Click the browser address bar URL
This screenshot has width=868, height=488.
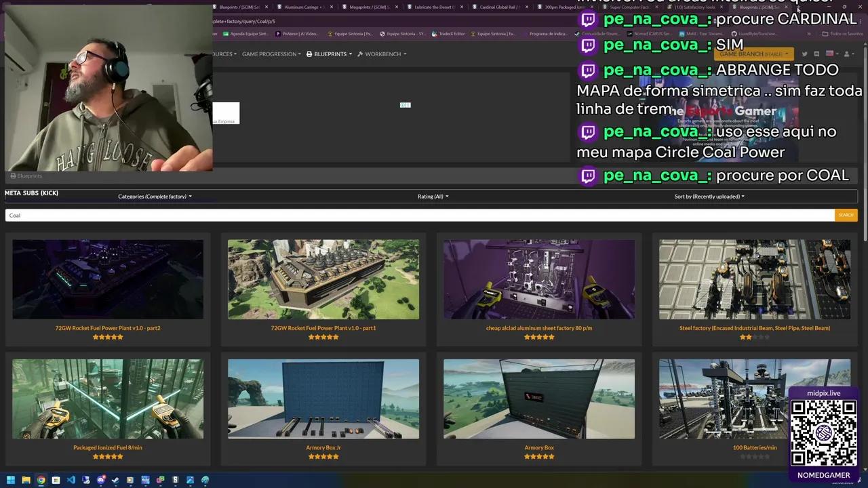pyautogui.click(x=244, y=21)
